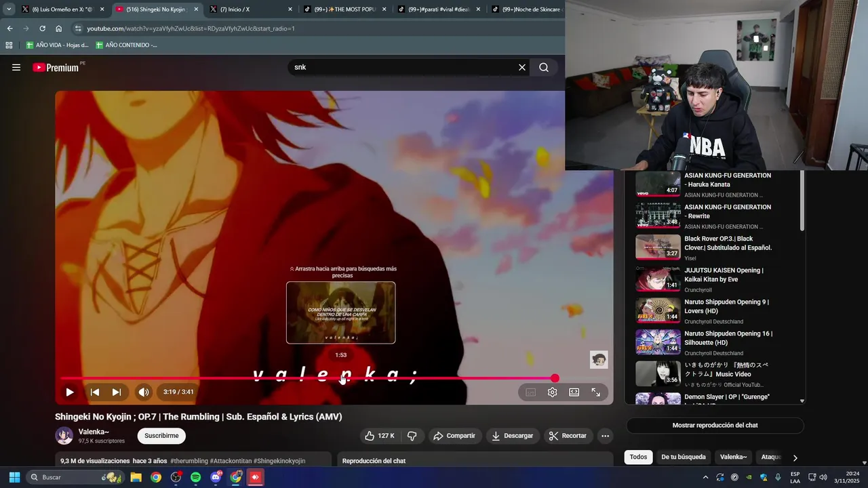Click the search magnifier button

point(544,67)
